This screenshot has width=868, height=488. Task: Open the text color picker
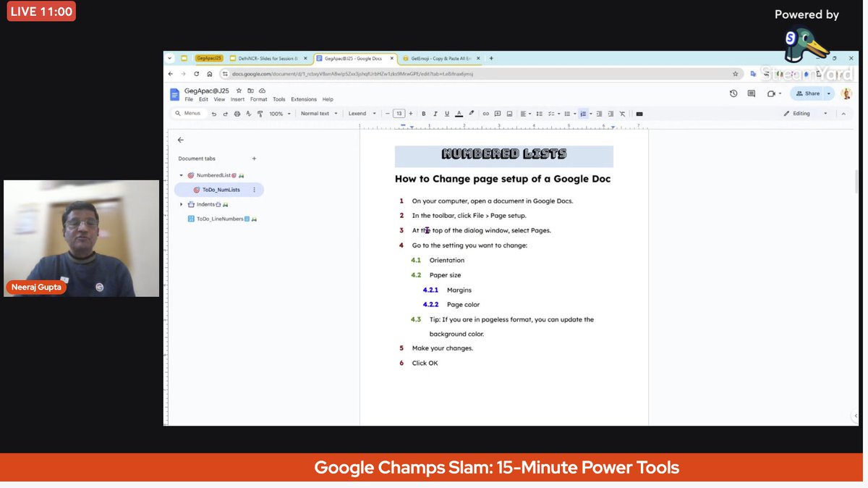[x=459, y=114]
